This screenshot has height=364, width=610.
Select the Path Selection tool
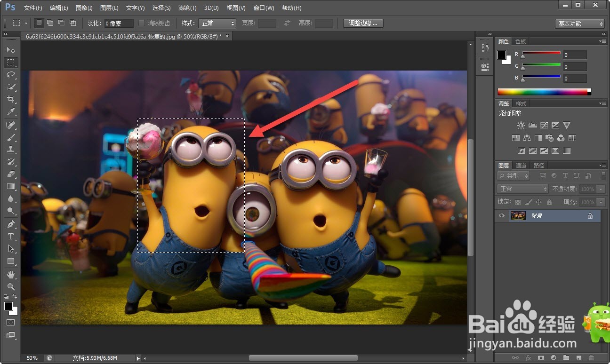tap(11, 249)
